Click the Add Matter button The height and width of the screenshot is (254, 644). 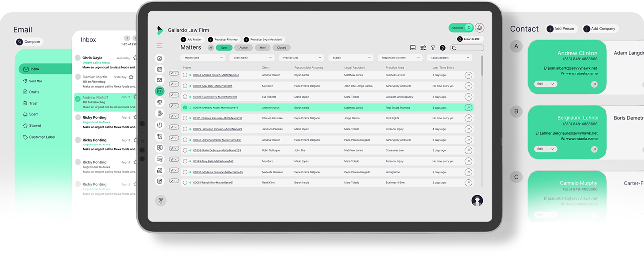click(x=191, y=39)
